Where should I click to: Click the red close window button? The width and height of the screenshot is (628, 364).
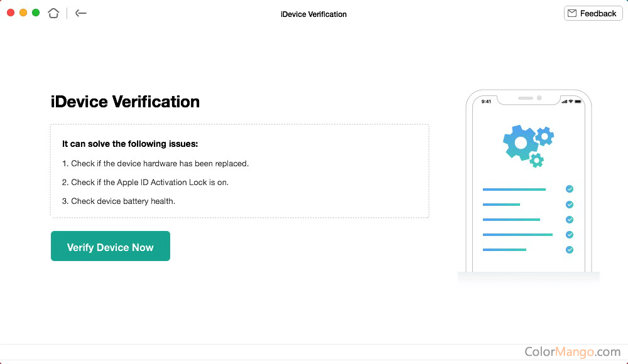pyautogui.click(x=11, y=13)
